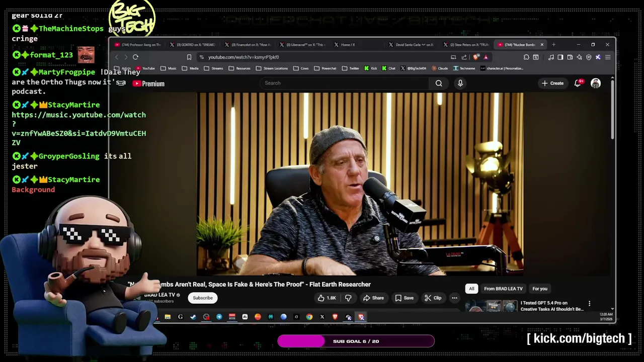Open the share page icon in address bar
The width and height of the screenshot is (644, 362).
click(x=464, y=57)
